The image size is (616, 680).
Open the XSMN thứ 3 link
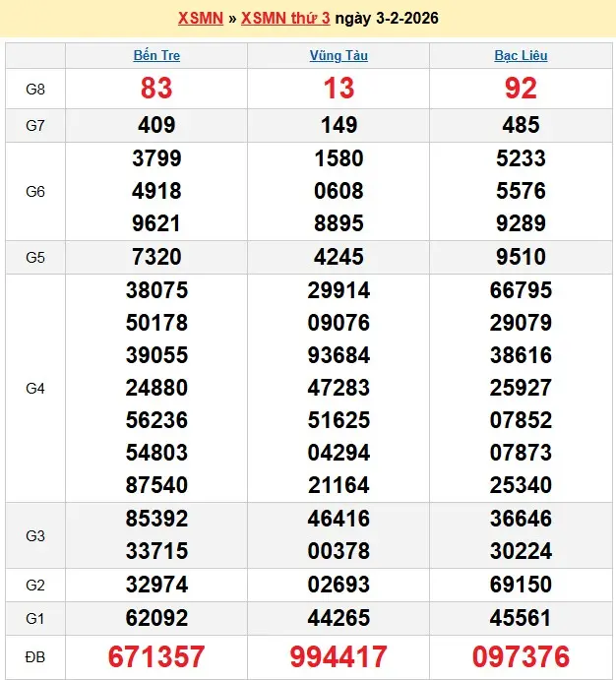287,19
